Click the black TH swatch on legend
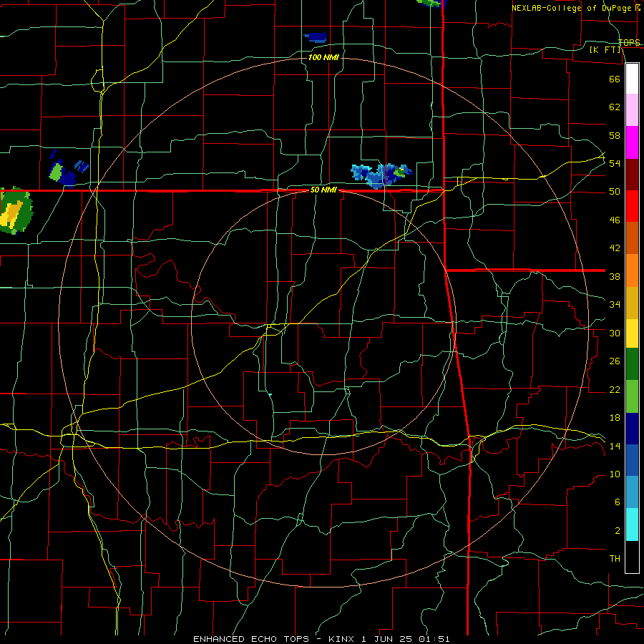Screen dimensions: 644x644 pyautogui.click(x=632, y=557)
